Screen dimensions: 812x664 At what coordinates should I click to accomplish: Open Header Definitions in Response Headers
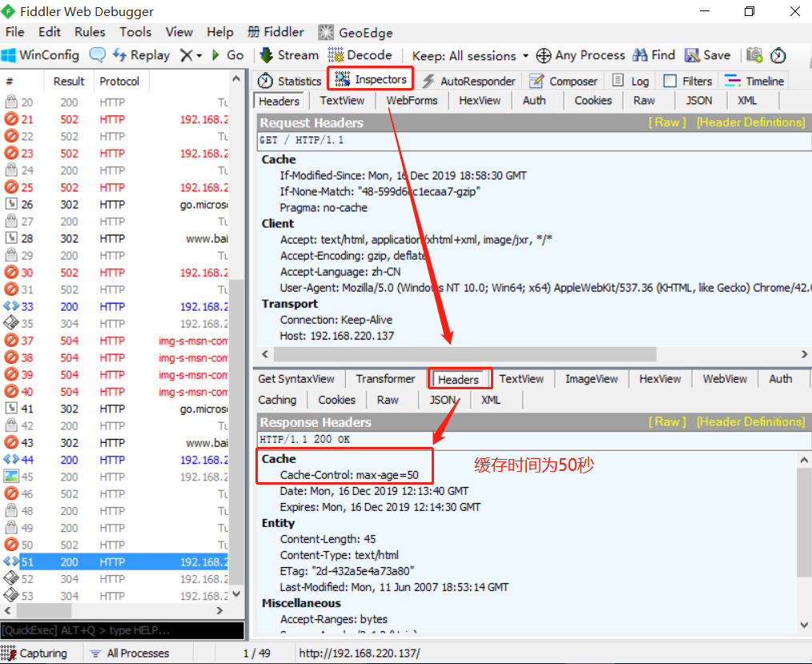(x=750, y=421)
